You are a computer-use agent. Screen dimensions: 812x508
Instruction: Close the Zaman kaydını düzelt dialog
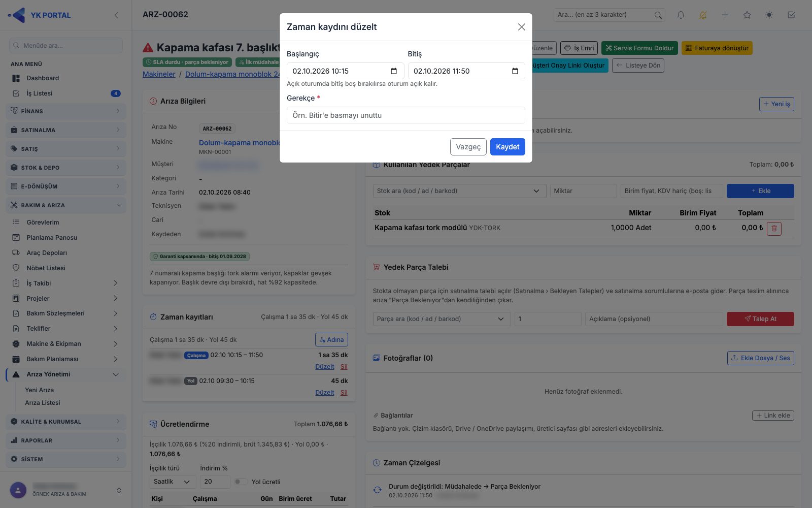click(521, 27)
